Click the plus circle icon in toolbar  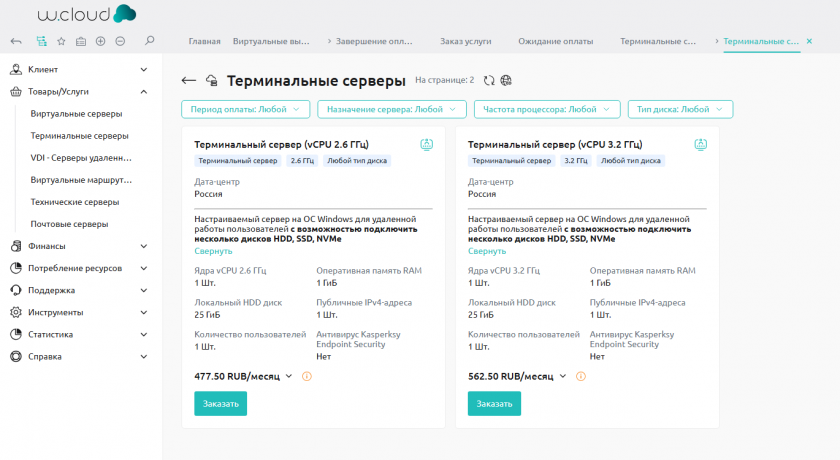click(x=100, y=41)
